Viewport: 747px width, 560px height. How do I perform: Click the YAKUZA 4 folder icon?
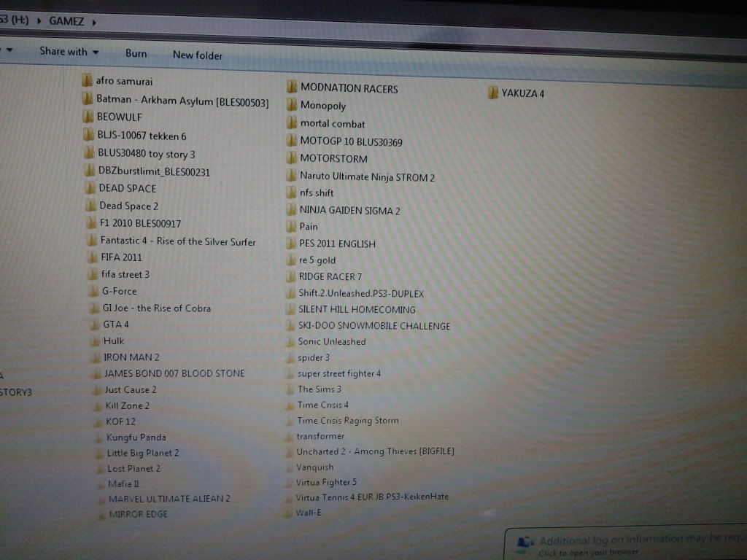493,93
